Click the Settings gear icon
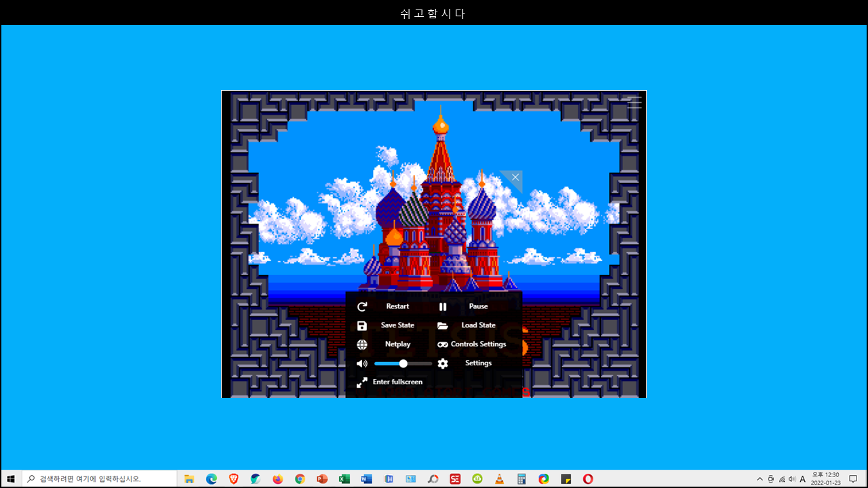This screenshot has width=868, height=488. click(443, 363)
